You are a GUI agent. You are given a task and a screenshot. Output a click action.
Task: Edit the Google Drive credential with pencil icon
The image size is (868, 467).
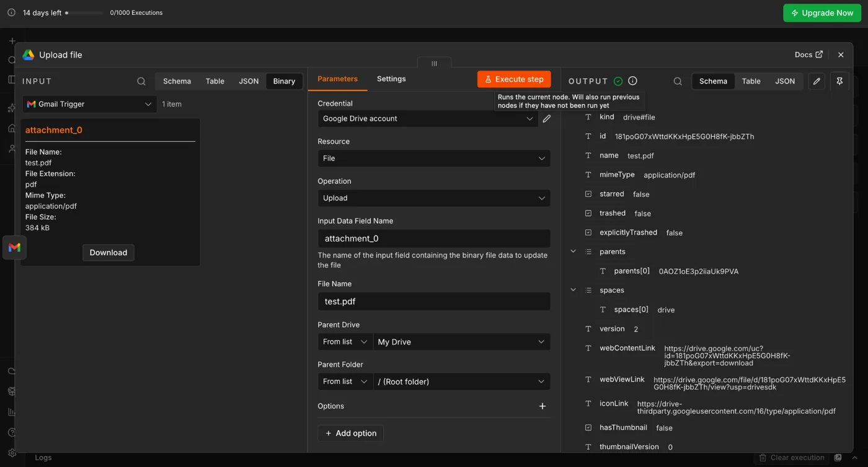[546, 118]
